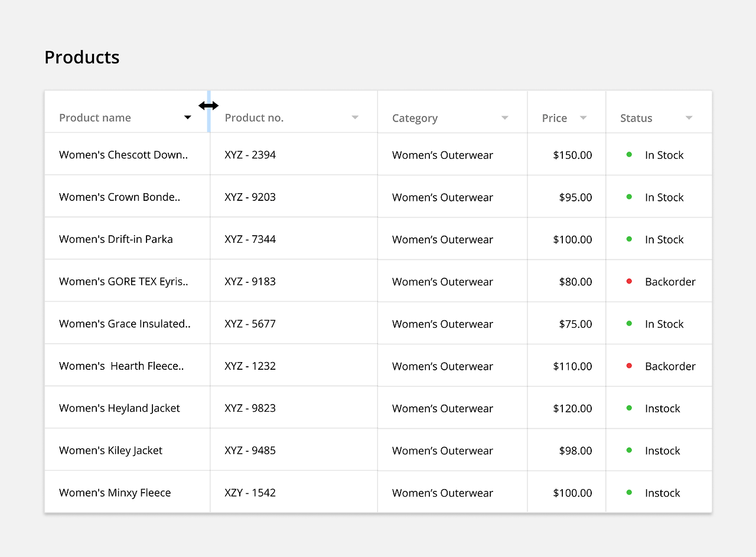Click the green dot next to Women's Grace Insulated status
The height and width of the screenshot is (557, 756).
coord(629,324)
